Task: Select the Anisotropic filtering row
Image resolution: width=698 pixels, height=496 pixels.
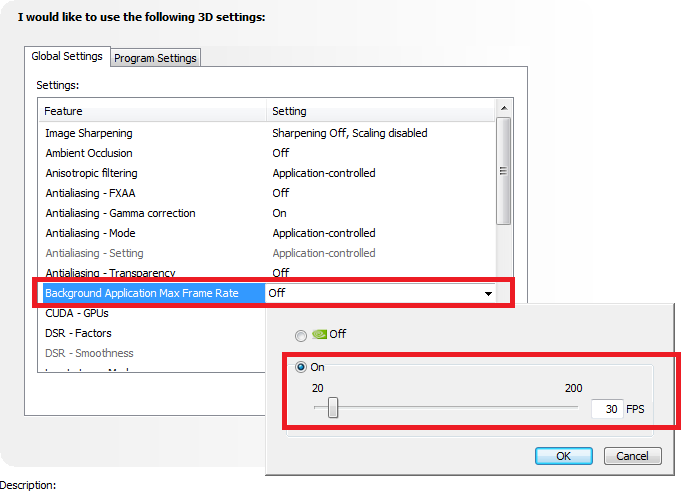Action: tap(267, 173)
